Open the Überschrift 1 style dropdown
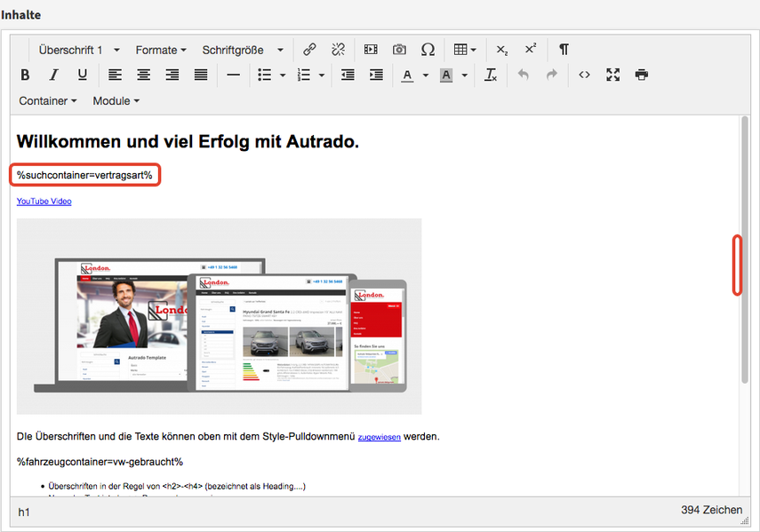This screenshot has height=532, width=760. coord(79,50)
